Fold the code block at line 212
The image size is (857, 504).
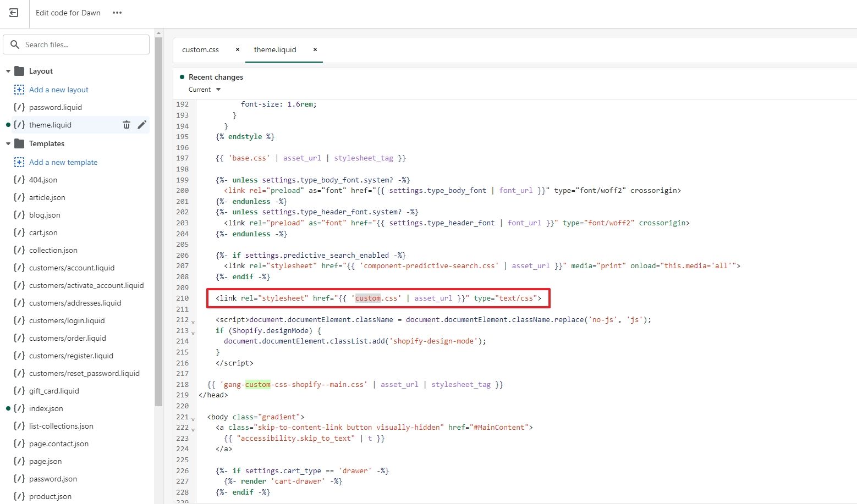click(193, 321)
